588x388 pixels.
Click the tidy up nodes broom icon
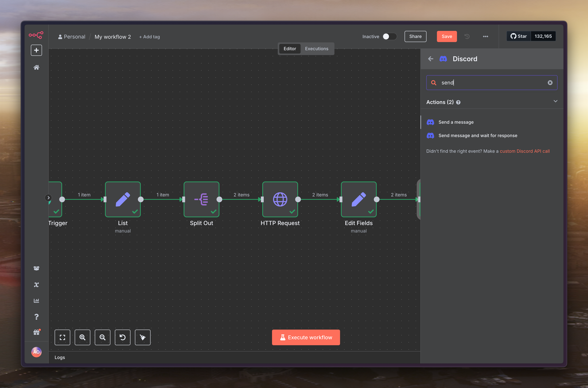pos(143,337)
